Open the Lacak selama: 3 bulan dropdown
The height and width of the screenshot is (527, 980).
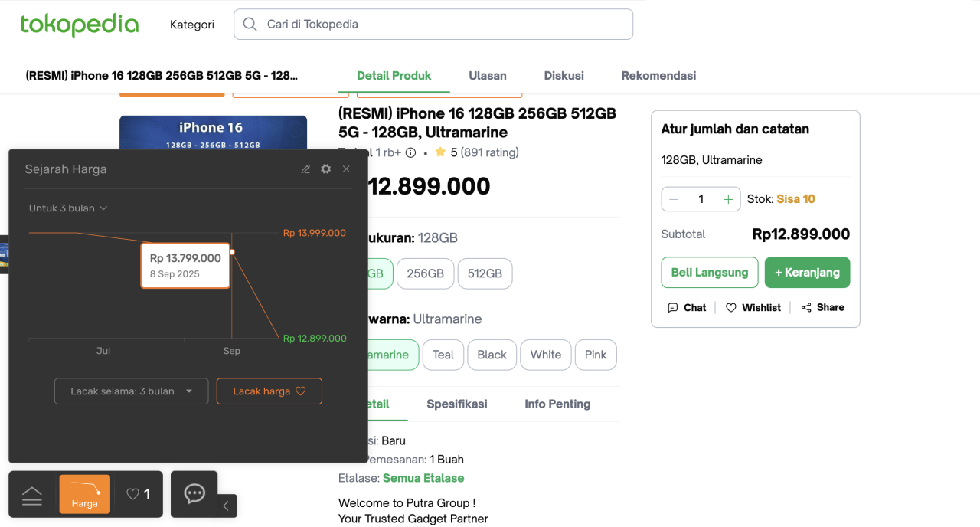click(132, 391)
